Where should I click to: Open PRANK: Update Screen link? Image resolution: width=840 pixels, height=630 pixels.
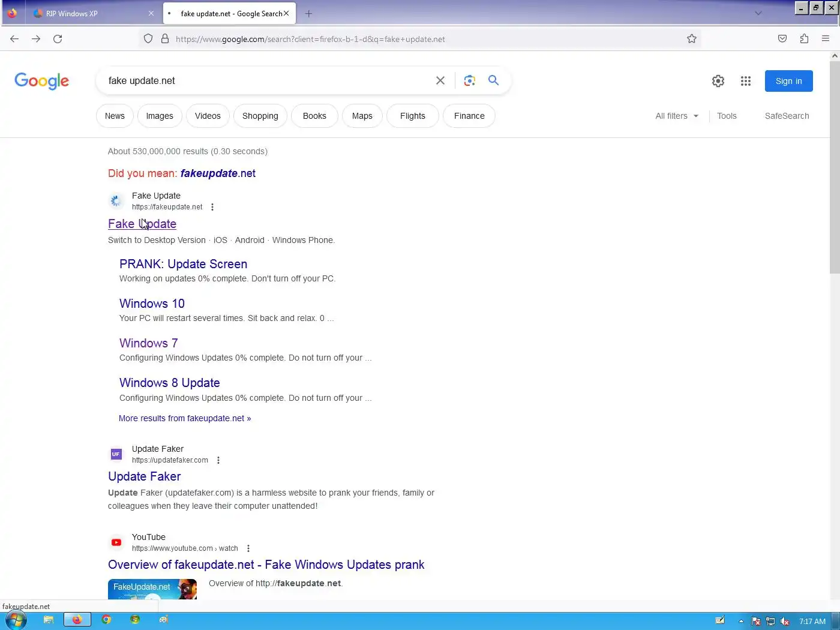coord(183,264)
